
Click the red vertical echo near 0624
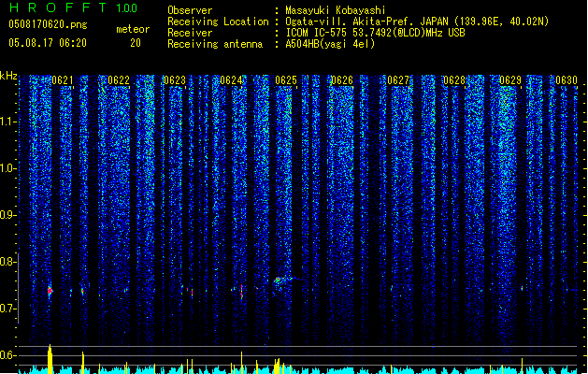[x=241, y=292]
